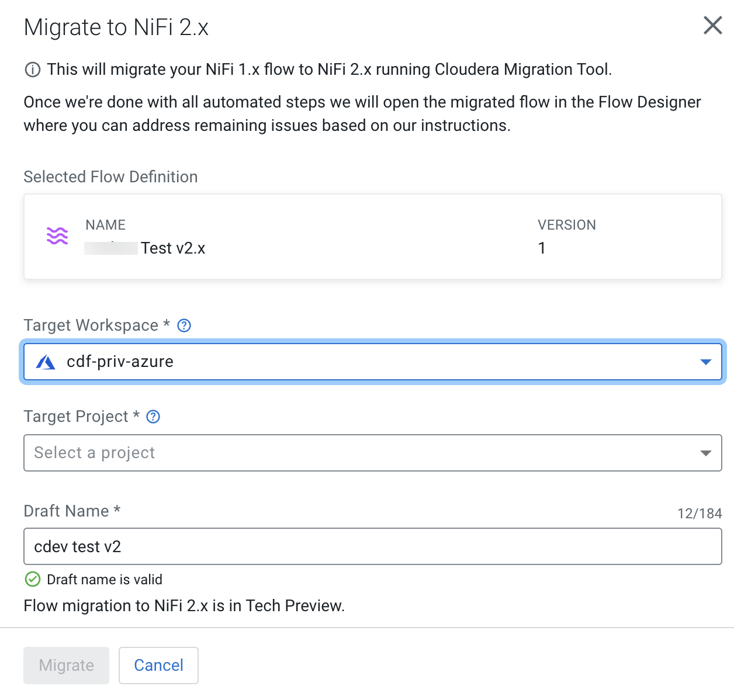The height and width of the screenshot is (700, 734).
Task: Close the Migrate to NiFi 2.x dialog
Action: coord(712,26)
